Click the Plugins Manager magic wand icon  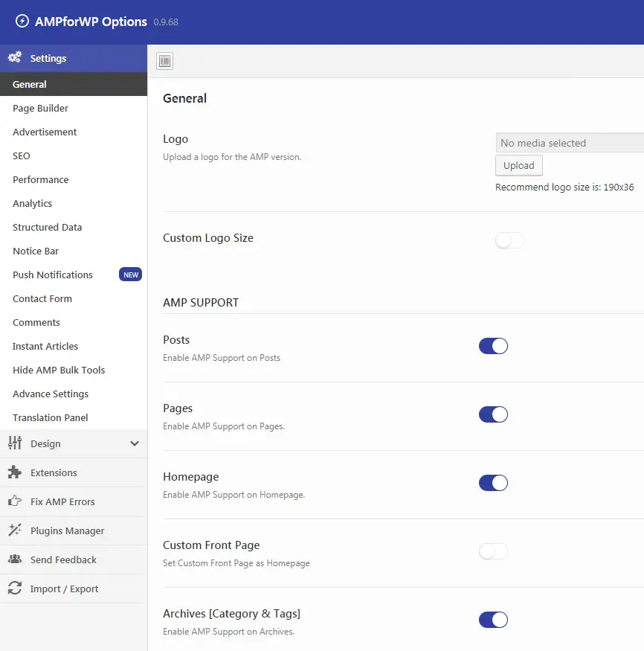15,530
